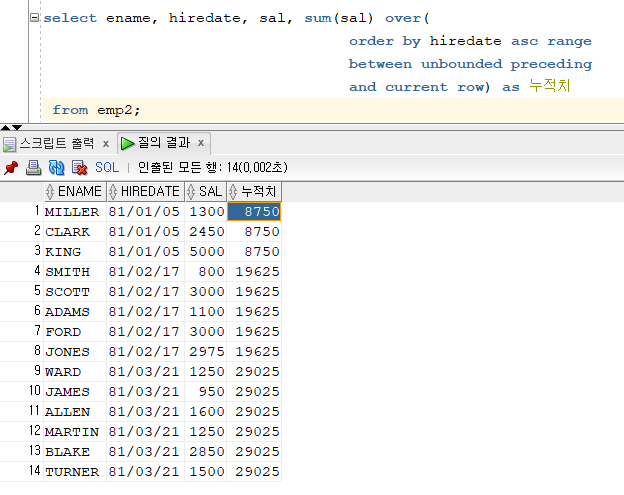The height and width of the screenshot is (495, 624).
Task: Click the print results icon
Action: 33,168
